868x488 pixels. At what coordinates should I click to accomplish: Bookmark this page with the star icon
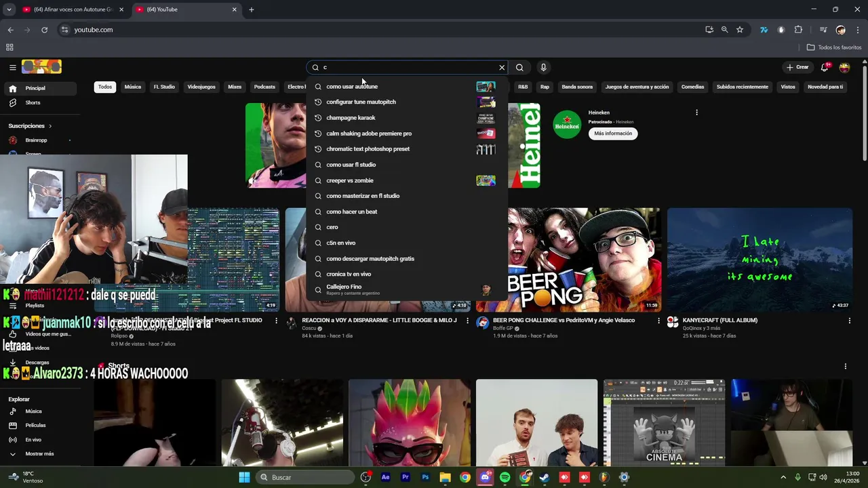point(740,30)
